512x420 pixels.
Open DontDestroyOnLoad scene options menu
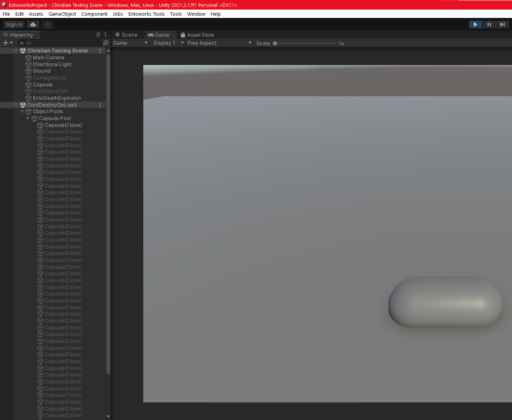pos(100,105)
